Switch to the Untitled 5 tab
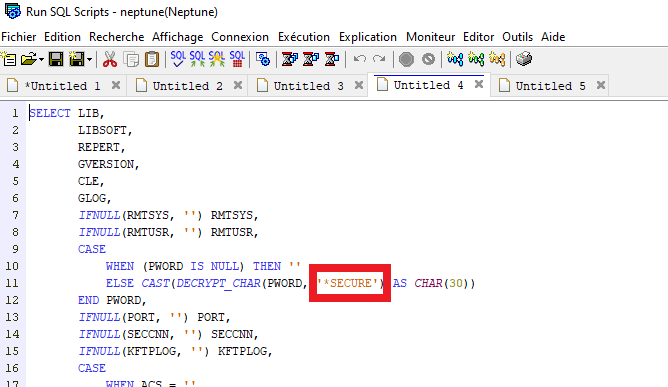Viewport: 668px width, 387px height. pyautogui.click(x=550, y=86)
